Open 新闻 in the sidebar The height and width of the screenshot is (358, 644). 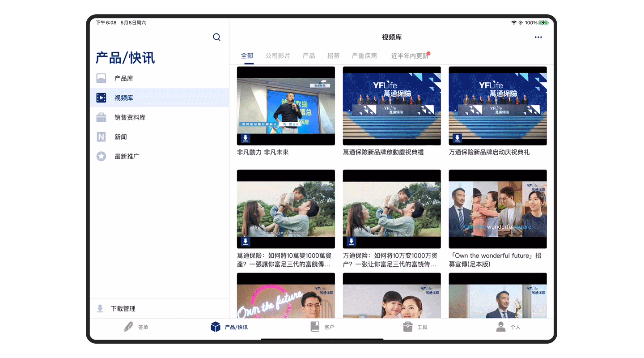click(159, 137)
